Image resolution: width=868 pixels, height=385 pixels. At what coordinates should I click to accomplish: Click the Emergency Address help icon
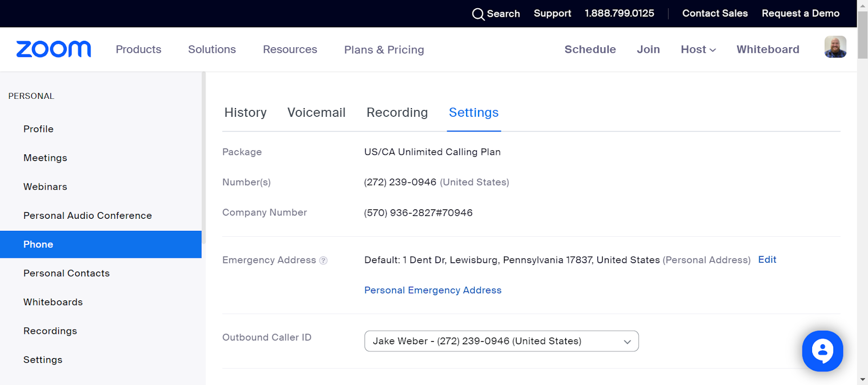pos(323,261)
